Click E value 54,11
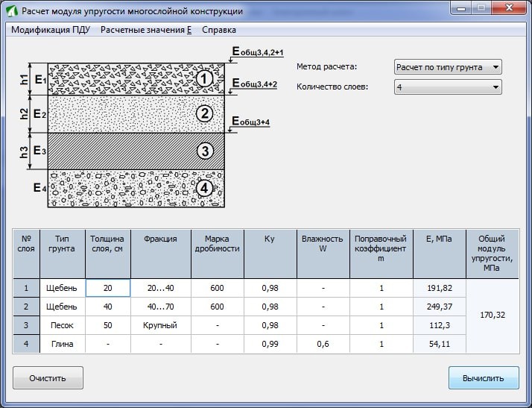This screenshot has height=408, width=532. 440,344
